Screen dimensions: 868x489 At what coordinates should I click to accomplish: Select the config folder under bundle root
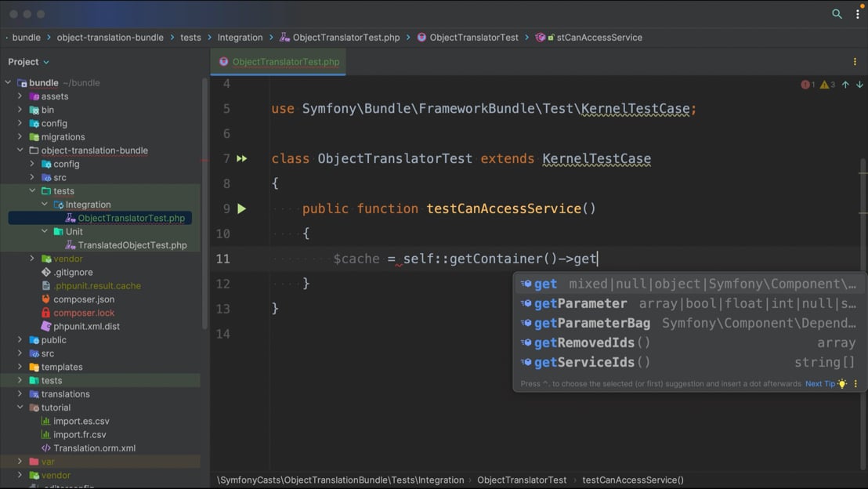click(54, 124)
